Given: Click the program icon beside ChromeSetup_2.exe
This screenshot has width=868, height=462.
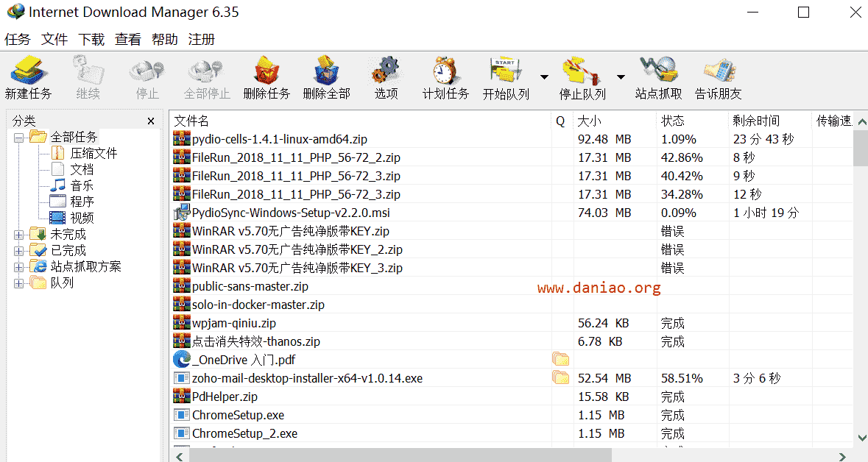Looking at the screenshot, I should click(x=182, y=433).
